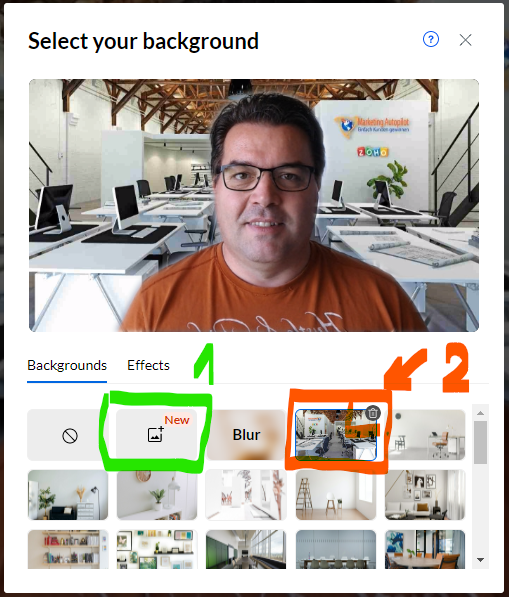Select the background with round wall clock
The image size is (509, 597).
(157, 495)
